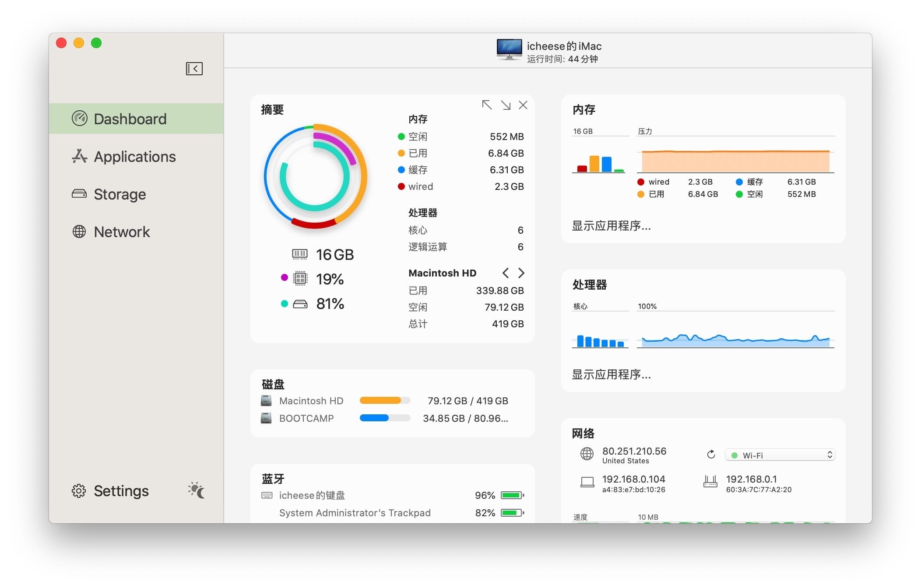Open the Dashboard section
Viewport: 921px width, 588px height.
point(130,119)
